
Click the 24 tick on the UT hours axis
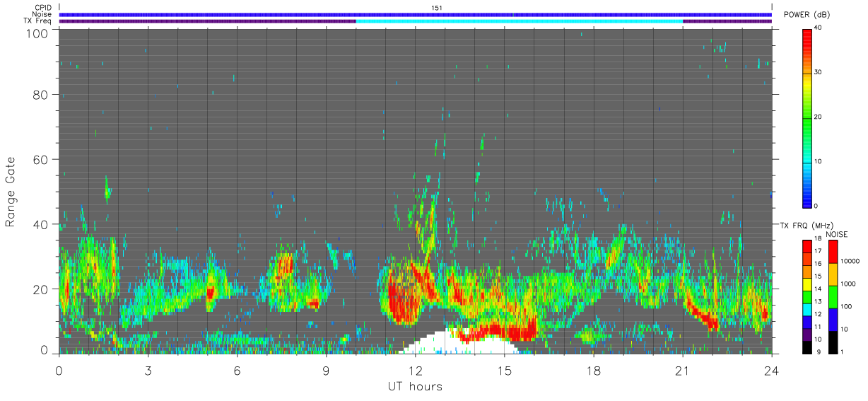(x=771, y=371)
